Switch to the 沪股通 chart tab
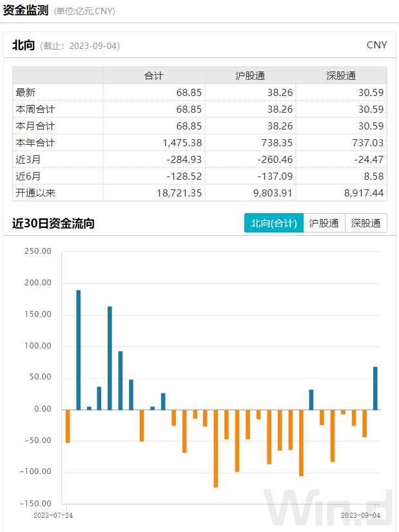This screenshot has width=399, height=532. click(x=324, y=223)
